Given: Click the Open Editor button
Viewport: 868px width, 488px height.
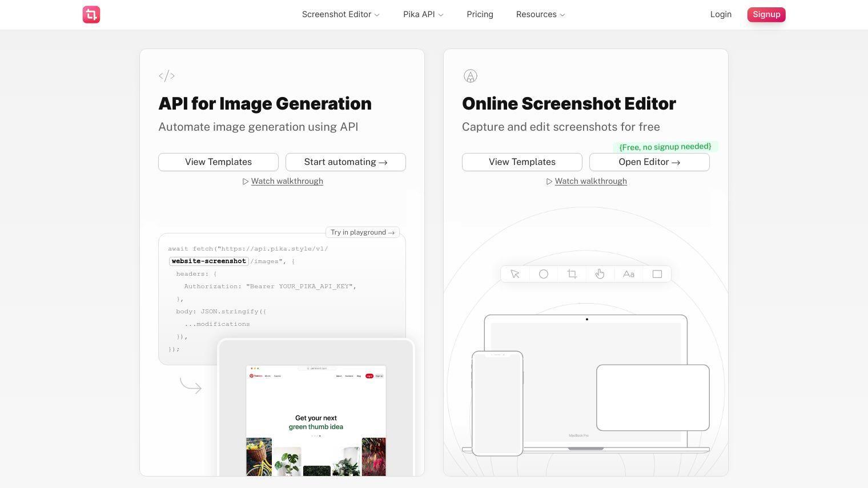Looking at the screenshot, I should 649,162.
